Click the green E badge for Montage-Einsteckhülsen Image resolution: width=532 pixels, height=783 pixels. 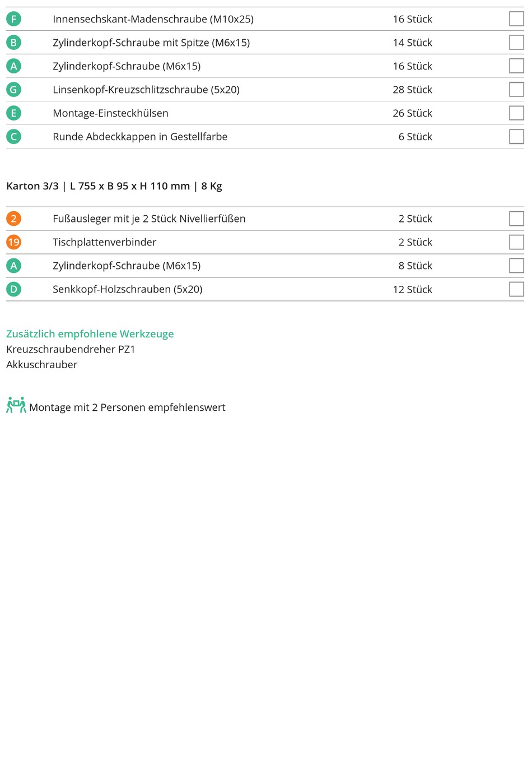click(13, 113)
